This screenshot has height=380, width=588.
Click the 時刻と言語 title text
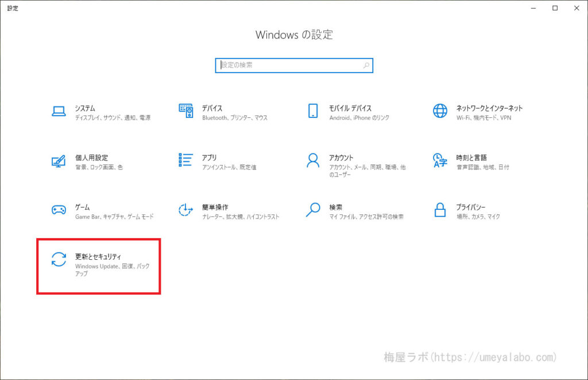[471, 158]
